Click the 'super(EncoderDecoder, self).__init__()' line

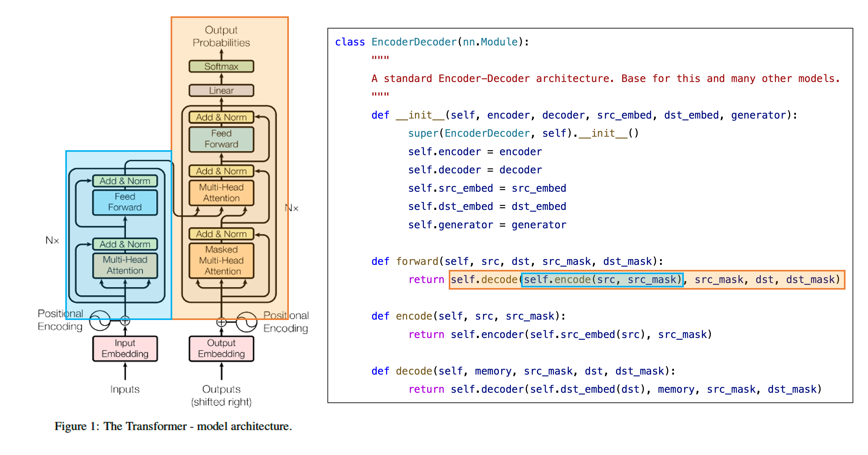click(x=523, y=133)
